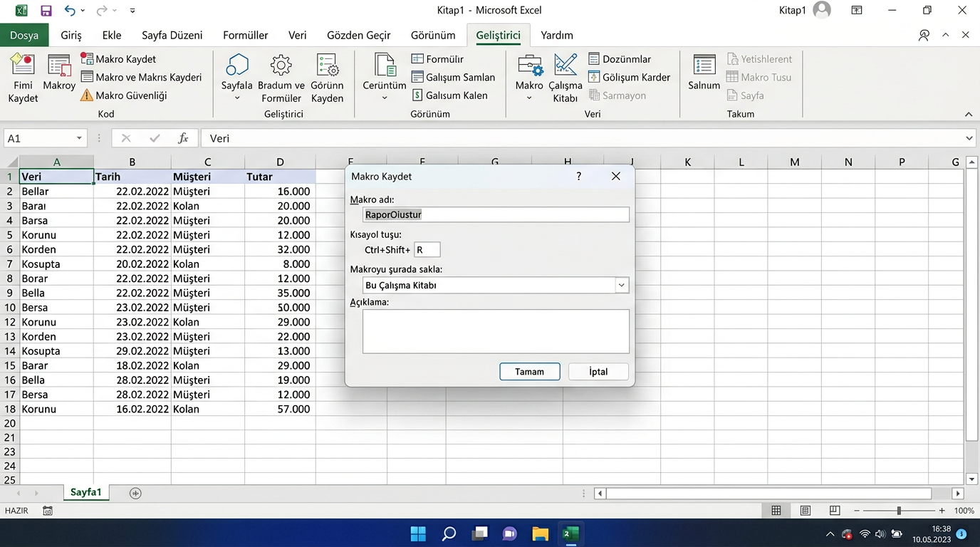Open the Formüller ribbon tab

click(245, 35)
